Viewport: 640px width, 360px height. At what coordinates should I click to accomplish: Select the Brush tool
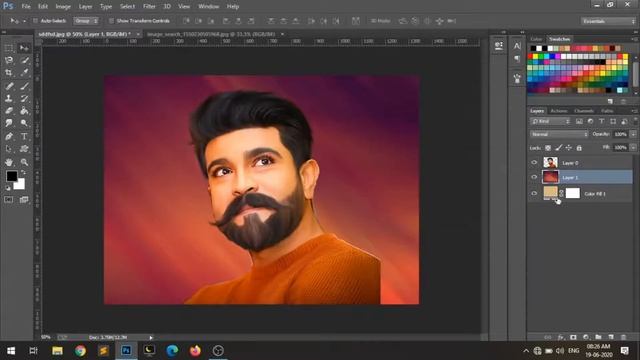point(24,86)
